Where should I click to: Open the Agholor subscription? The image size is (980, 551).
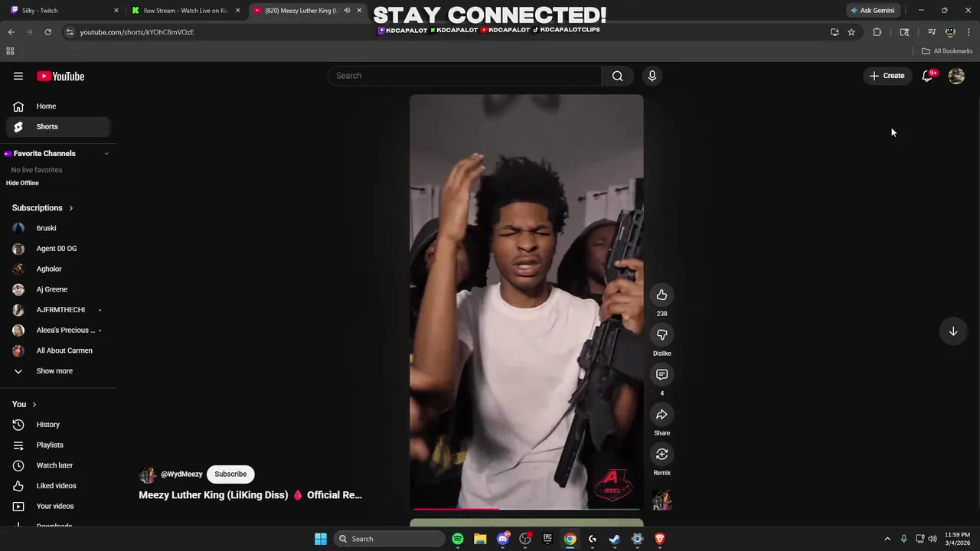pyautogui.click(x=58, y=269)
